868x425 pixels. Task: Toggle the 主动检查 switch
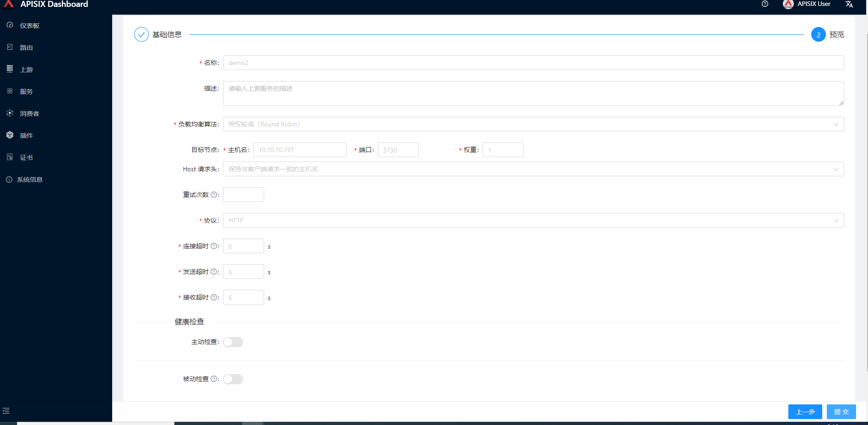tap(233, 342)
